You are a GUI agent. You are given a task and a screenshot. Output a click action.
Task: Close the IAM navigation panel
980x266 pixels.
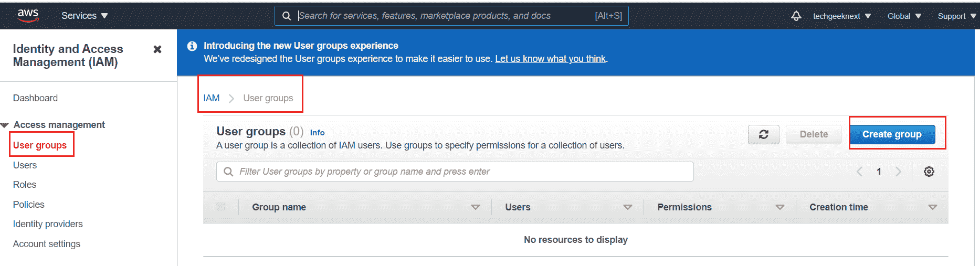point(157,49)
